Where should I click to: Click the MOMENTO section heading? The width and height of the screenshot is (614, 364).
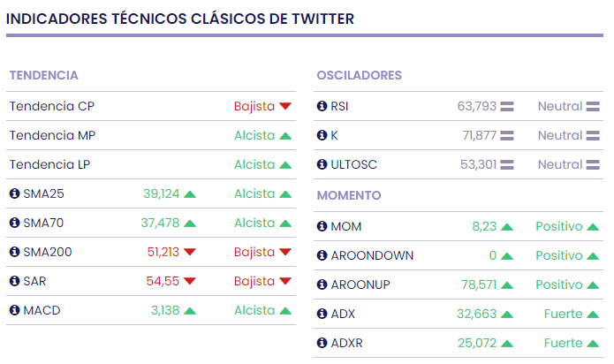(x=349, y=195)
